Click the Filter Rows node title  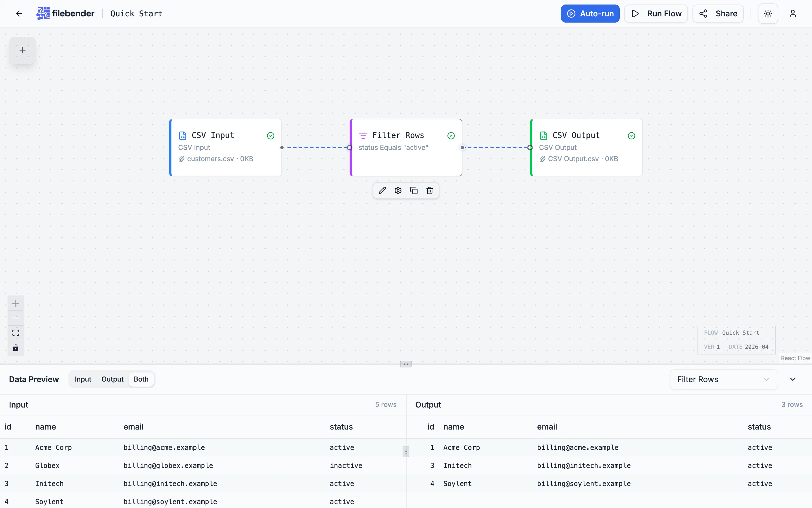click(398, 135)
